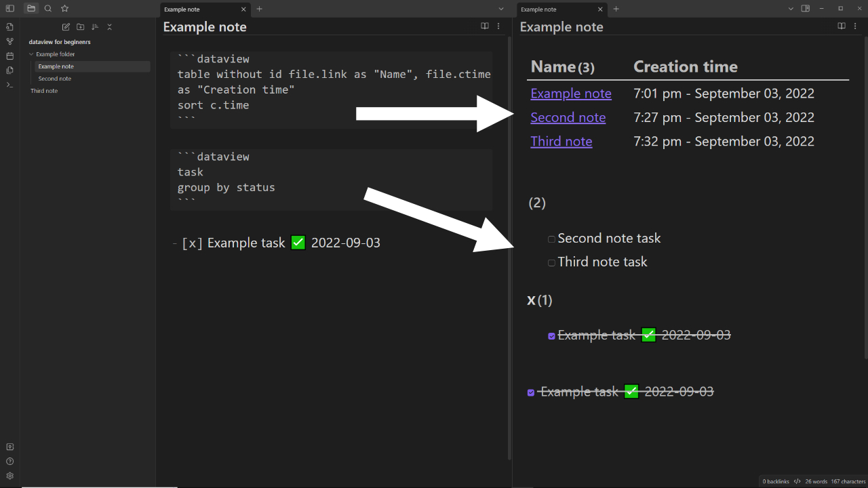Screen dimensions: 868x488
Task: Collapse the Example folder tree
Action: [32, 54]
